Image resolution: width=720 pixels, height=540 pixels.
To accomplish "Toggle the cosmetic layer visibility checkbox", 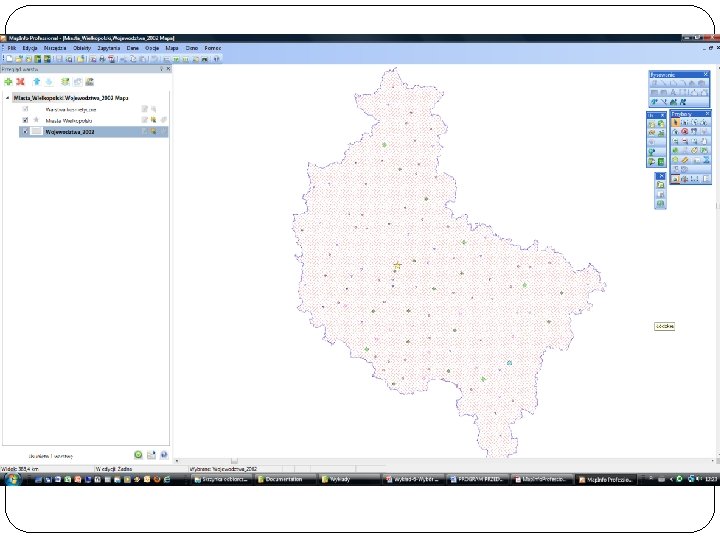I will pos(25,109).
